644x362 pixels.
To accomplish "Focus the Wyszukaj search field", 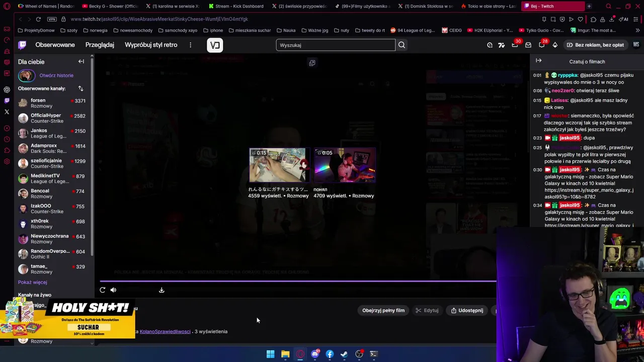I will pyautogui.click(x=336, y=45).
